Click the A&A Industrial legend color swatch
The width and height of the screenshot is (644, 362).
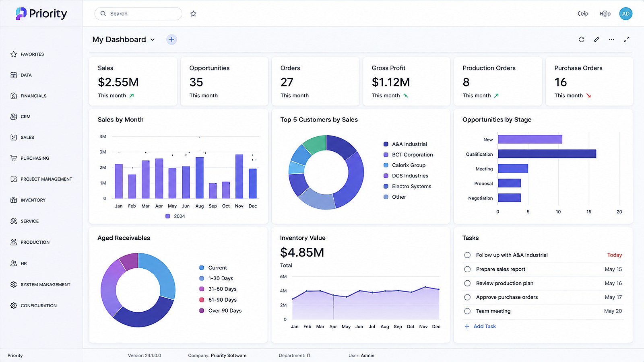point(386,144)
